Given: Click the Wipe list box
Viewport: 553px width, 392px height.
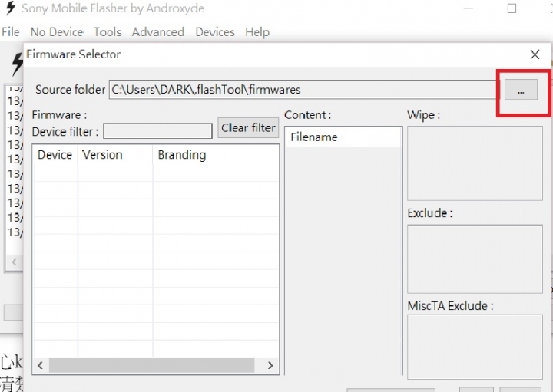Looking at the screenshot, I should 475,163.
